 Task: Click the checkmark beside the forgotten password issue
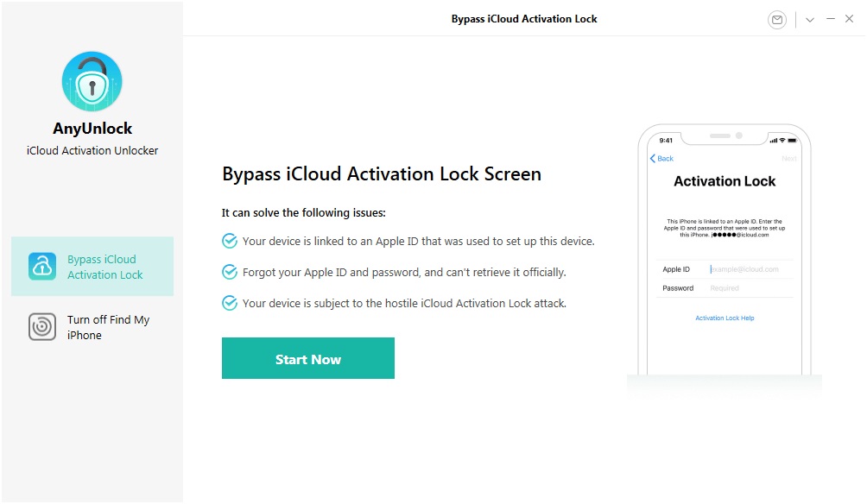click(229, 272)
